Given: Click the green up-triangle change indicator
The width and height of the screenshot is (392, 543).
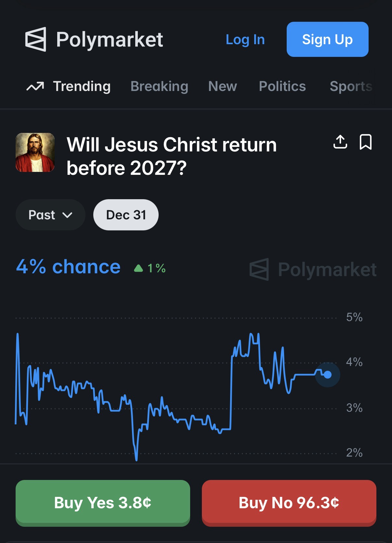Looking at the screenshot, I should 138,268.
